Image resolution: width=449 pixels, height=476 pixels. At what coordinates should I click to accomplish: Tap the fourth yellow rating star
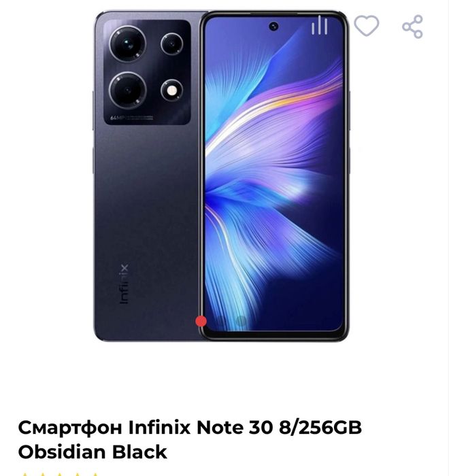click(x=78, y=474)
